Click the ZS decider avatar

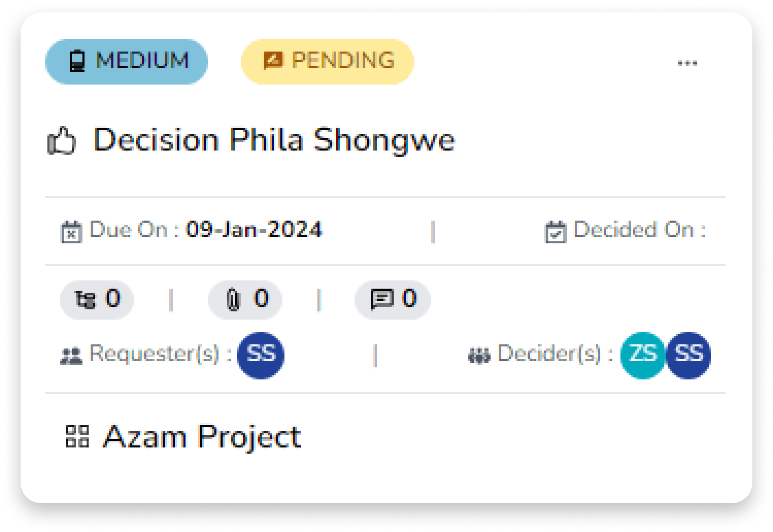click(642, 355)
